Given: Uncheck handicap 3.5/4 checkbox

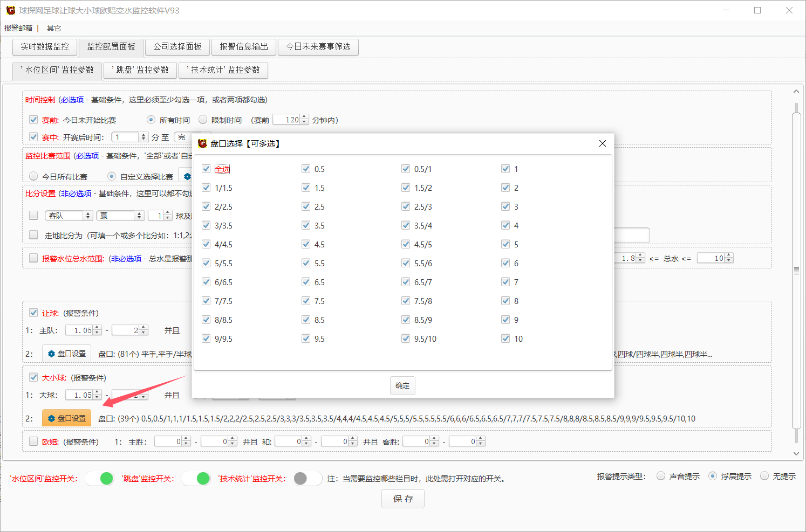Looking at the screenshot, I should 406,225.
